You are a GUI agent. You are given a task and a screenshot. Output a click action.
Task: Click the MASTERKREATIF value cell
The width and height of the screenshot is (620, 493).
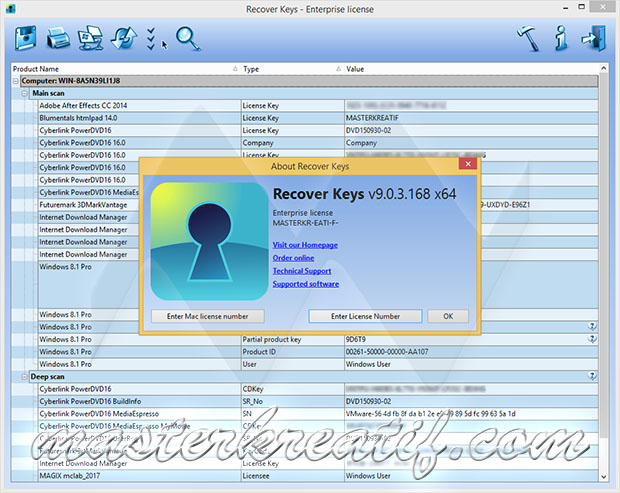pyautogui.click(x=471, y=118)
